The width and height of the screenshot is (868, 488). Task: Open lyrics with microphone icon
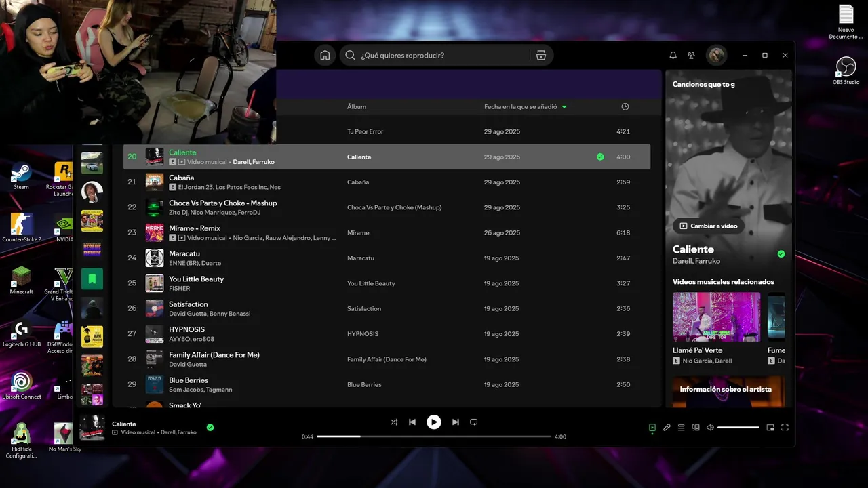click(x=667, y=428)
